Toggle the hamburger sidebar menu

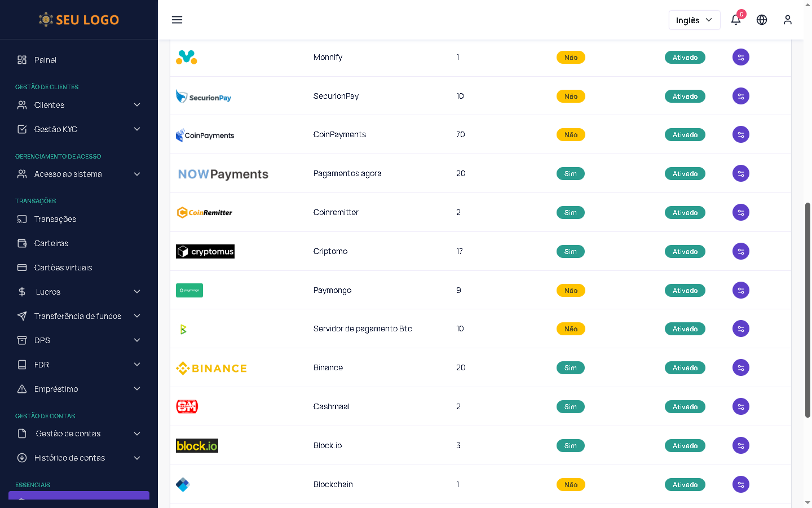coord(177,20)
